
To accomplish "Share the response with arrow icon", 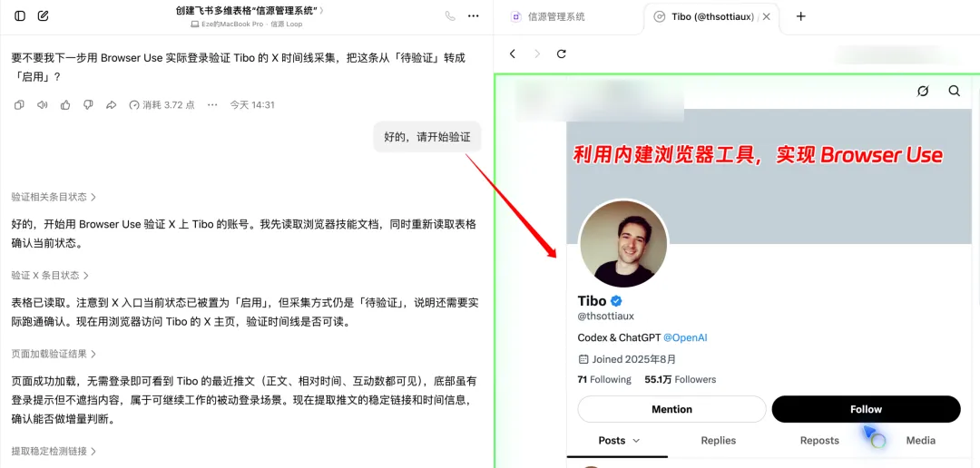I will pos(112,105).
